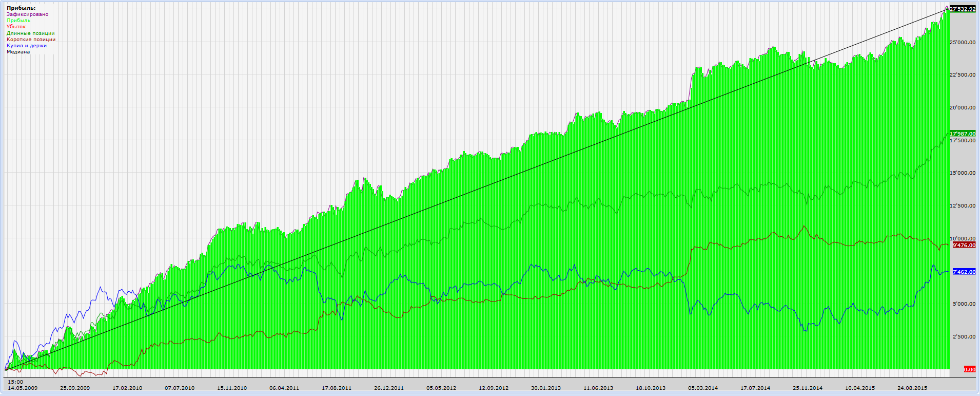
Task: Click the 25'000.00 axis label
Action: 963,42
